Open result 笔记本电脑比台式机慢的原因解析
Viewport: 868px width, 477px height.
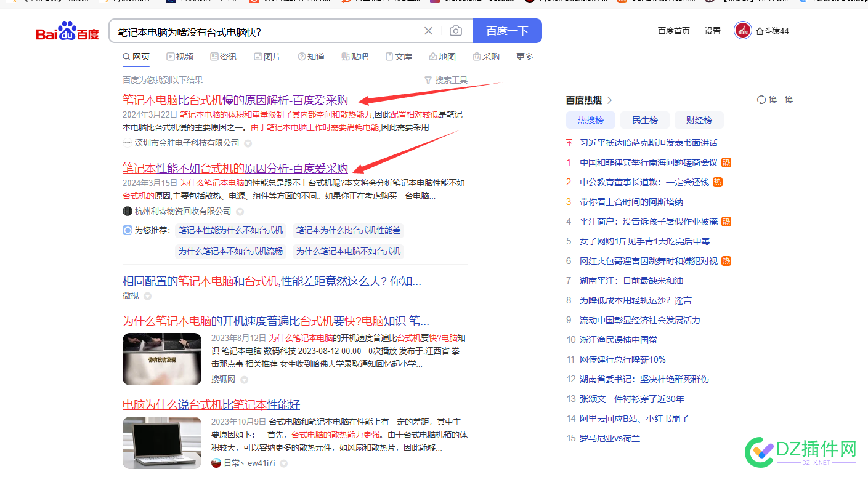pyautogui.click(x=235, y=100)
